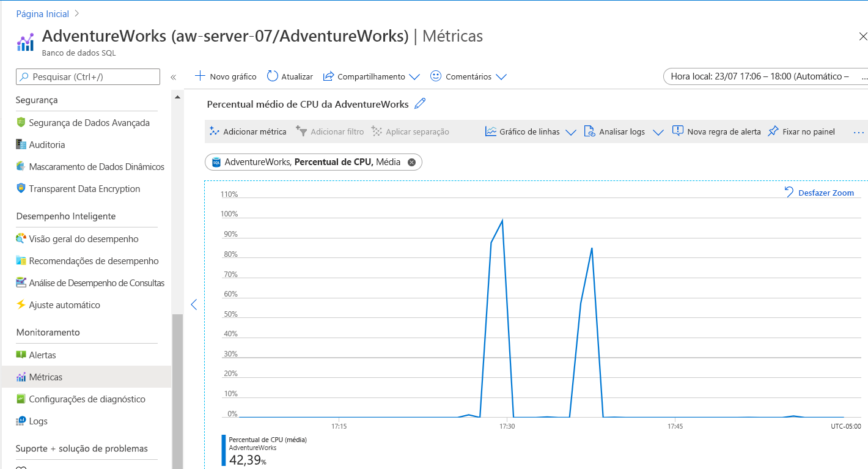Click the Análise de Desempenho de Consultas icon
Screen dimensions: 868x469
tap(21, 283)
